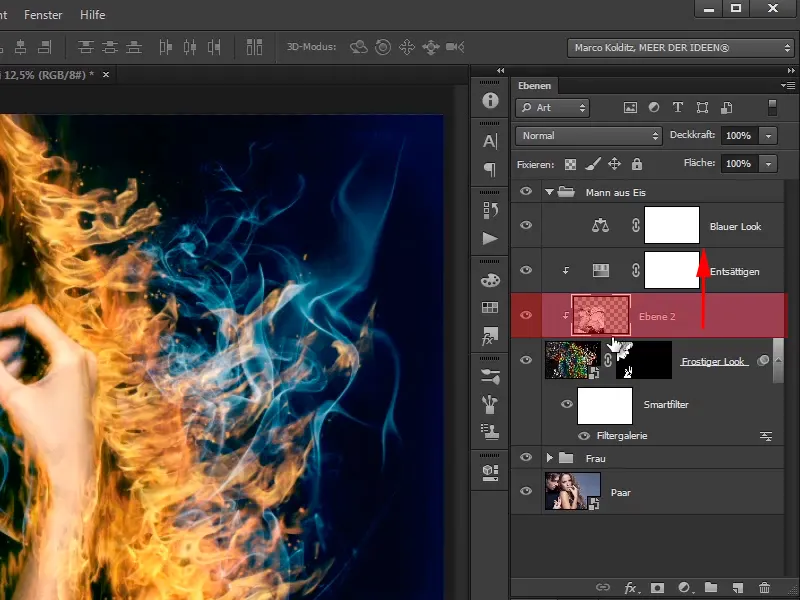This screenshot has height=600, width=800.
Task: Click the link layers chain icon
Action: pos(603,588)
